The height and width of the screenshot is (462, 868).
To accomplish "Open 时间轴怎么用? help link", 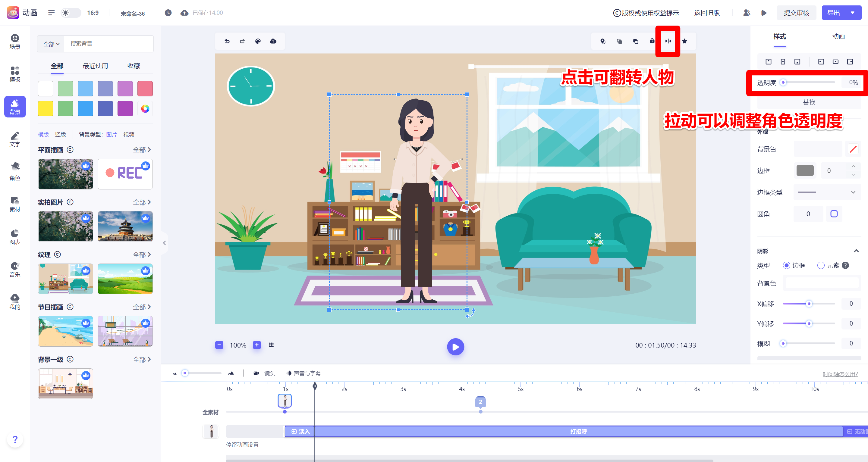I will pyautogui.click(x=840, y=374).
